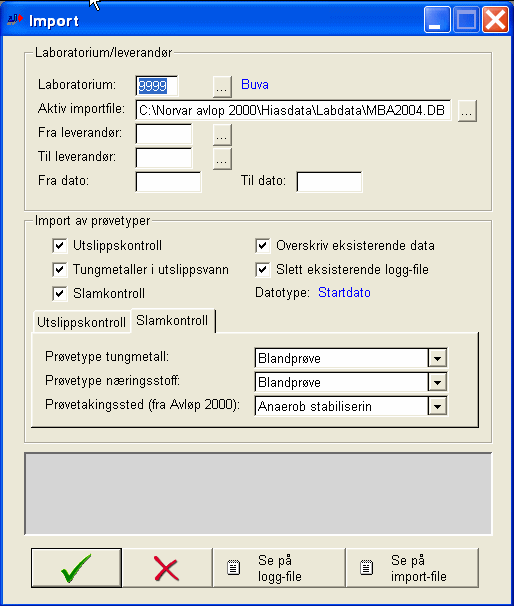Screen dimensions: 514x606
Task: Select the Slamkontroll tab
Action: click(172, 320)
